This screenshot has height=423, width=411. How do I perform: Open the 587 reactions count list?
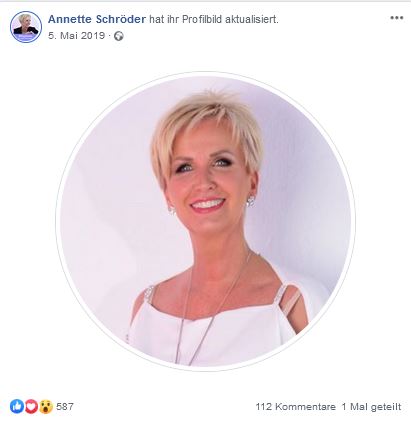[65, 406]
